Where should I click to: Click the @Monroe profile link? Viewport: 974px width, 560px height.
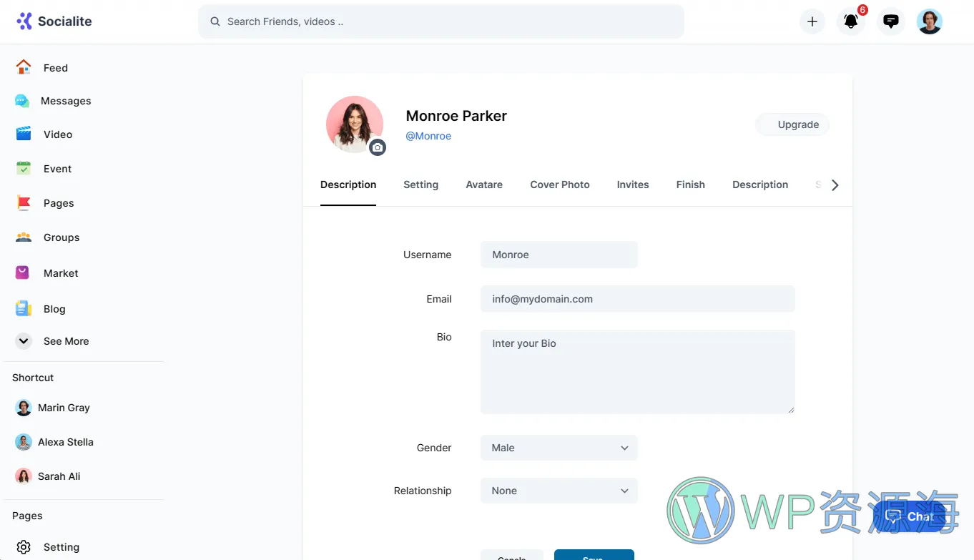click(428, 136)
